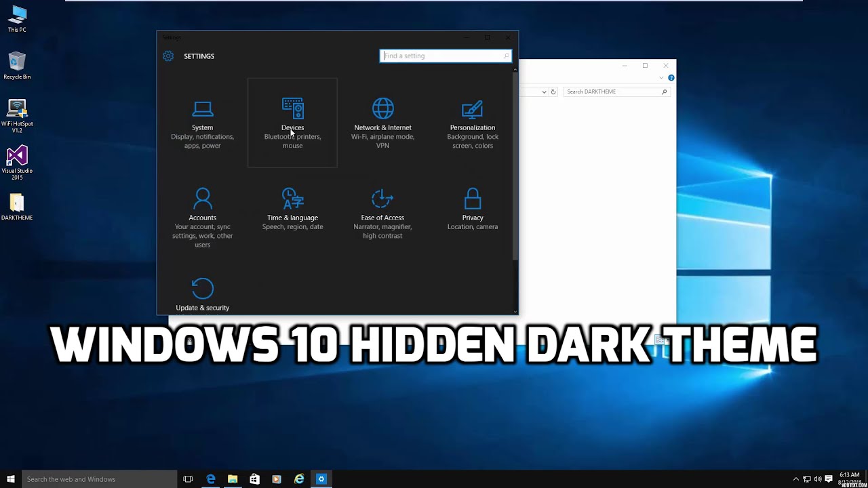Image resolution: width=868 pixels, height=488 pixels.
Task: Open the Windows Start menu
Action: pyautogui.click(x=11, y=479)
